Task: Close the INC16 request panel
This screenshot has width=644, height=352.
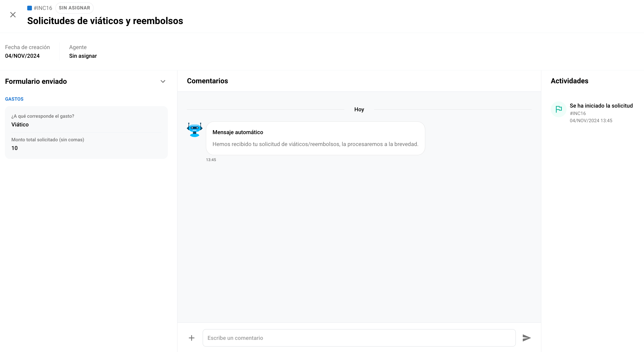Action: click(13, 15)
